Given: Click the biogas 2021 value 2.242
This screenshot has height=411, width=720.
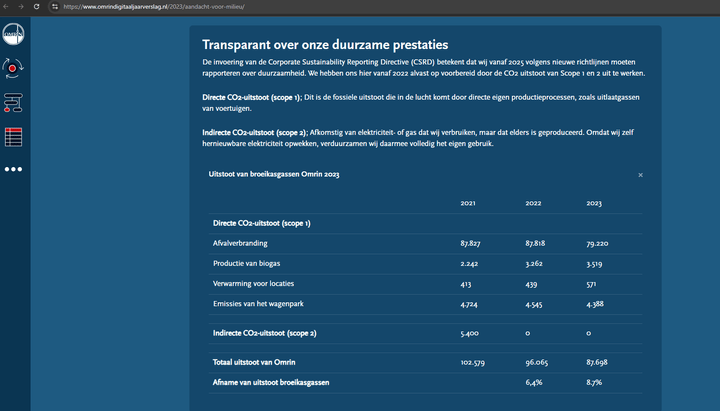Looking at the screenshot, I should pyautogui.click(x=469, y=264).
